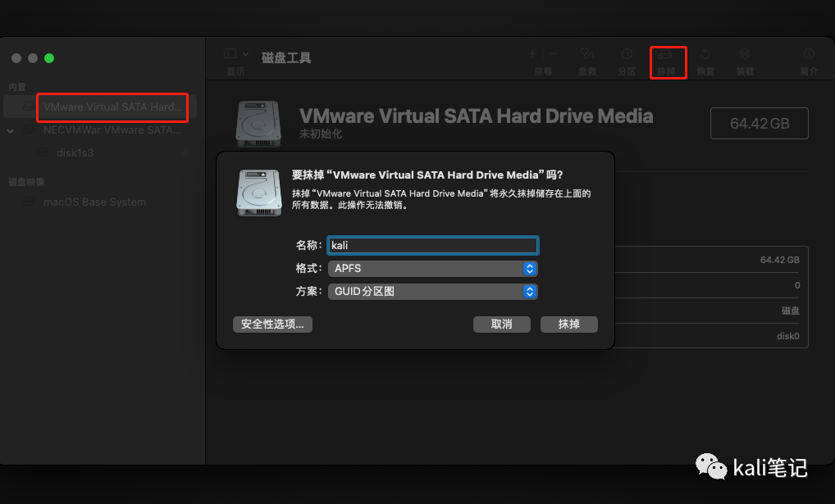Click the First Aid (急救) toolbar icon

(587, 54)
